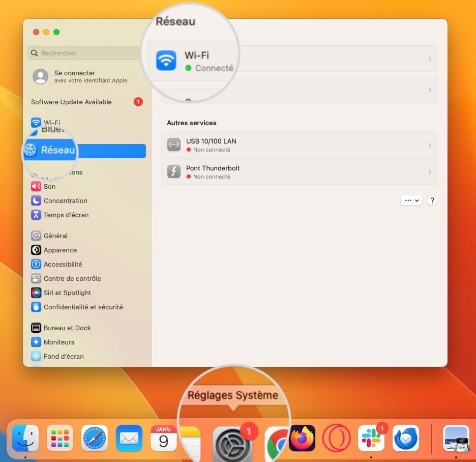
Task: Open Siri et Spotlight settings
Action: [61, 293]
